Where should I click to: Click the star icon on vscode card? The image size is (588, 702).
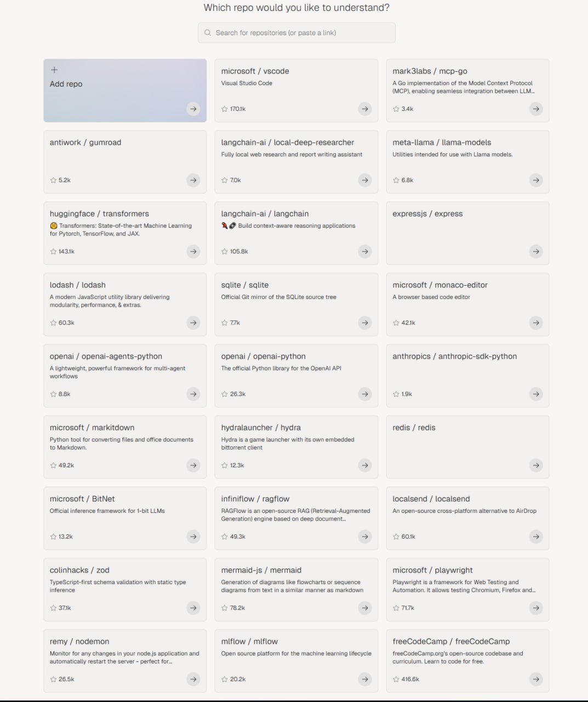pos(225,109)
